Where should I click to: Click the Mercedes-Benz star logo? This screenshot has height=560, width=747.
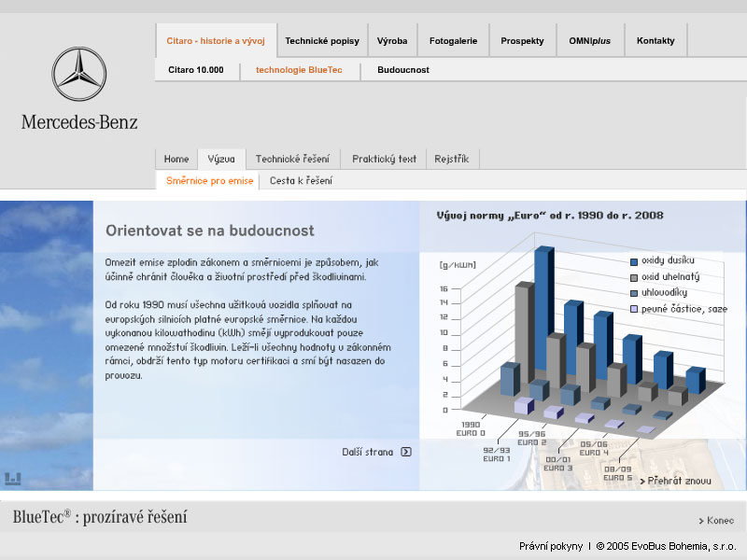(x=79, y=75)
